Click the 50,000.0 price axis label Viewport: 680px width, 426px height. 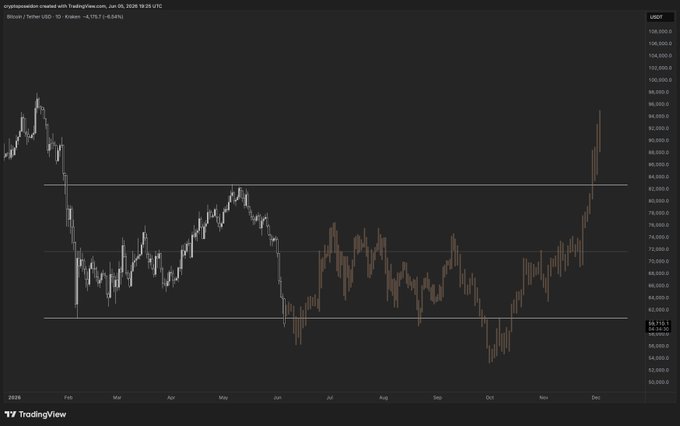(660, 382)
